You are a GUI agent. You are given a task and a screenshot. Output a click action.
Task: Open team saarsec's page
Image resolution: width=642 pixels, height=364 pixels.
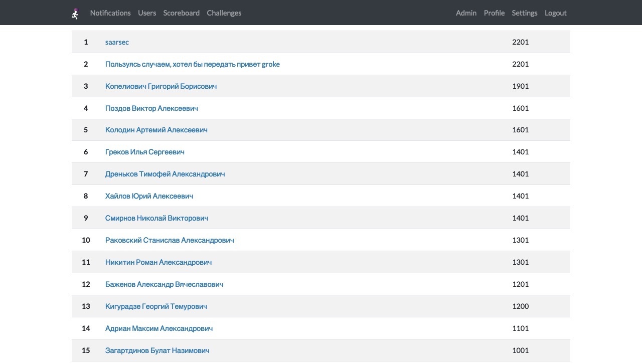point(117,42)
